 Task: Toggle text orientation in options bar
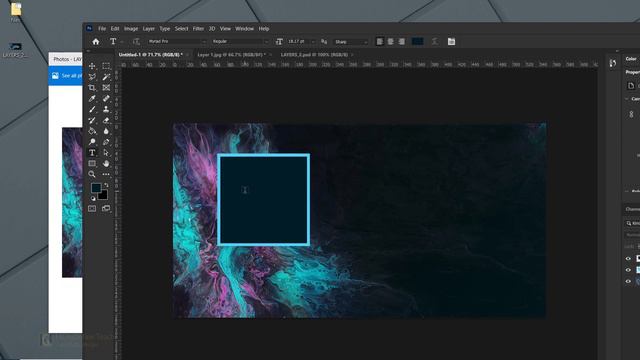point(136,42)
